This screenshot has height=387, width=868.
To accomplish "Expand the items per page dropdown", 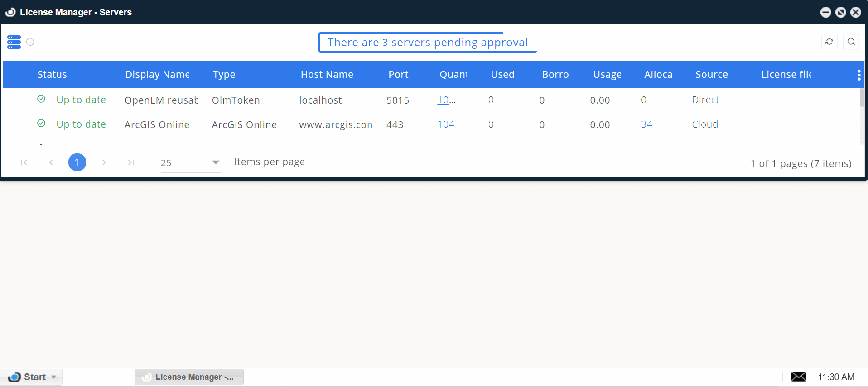I will click(215, 162).
